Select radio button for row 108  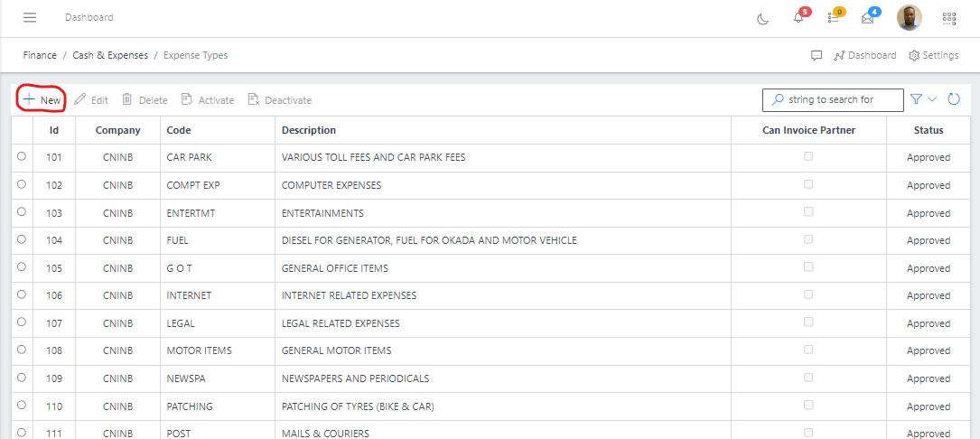pyautogui.click(x=22, y=350)
